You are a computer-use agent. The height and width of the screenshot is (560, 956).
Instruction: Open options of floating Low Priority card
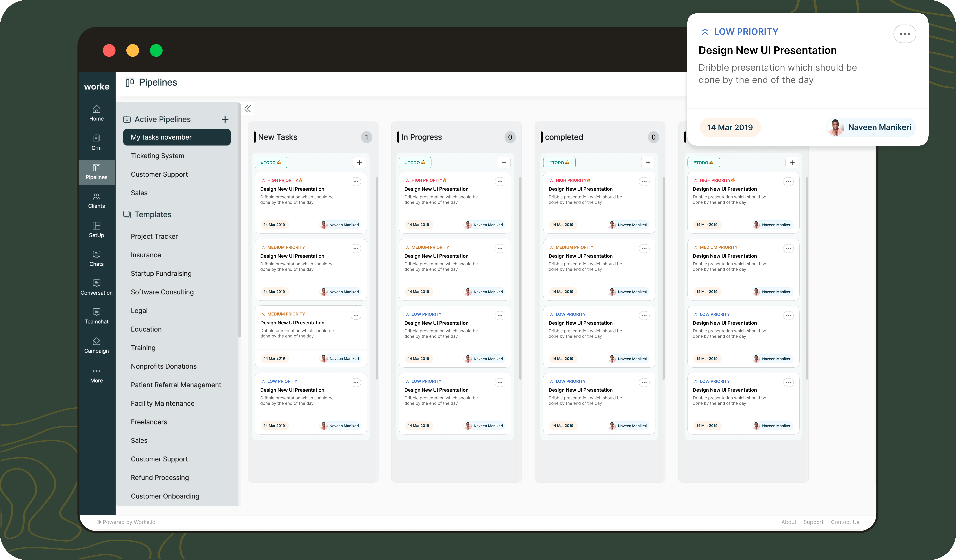click(904, 34)
